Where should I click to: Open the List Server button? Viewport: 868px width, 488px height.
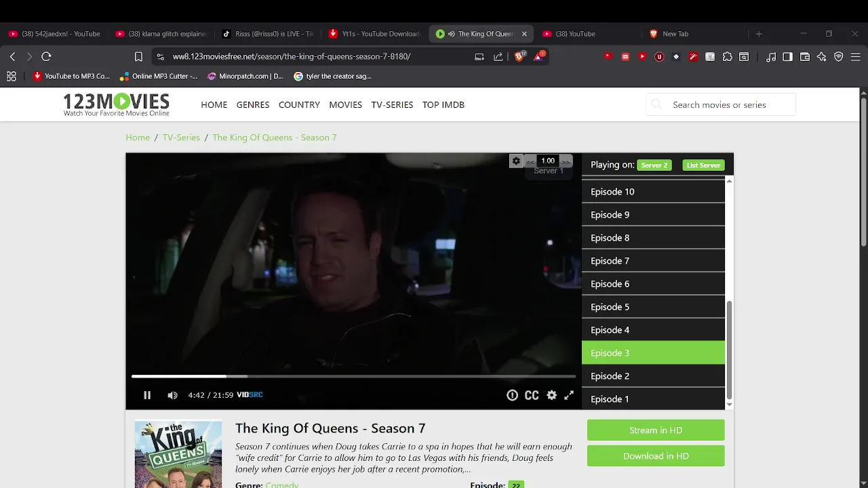click(703, 165)
